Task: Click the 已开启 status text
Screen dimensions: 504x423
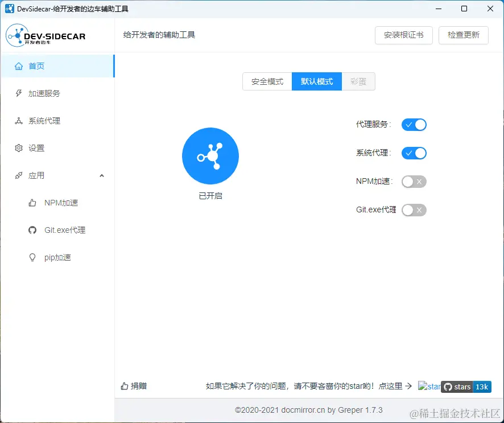Action: pyautogui.click(x=210, y=196)
